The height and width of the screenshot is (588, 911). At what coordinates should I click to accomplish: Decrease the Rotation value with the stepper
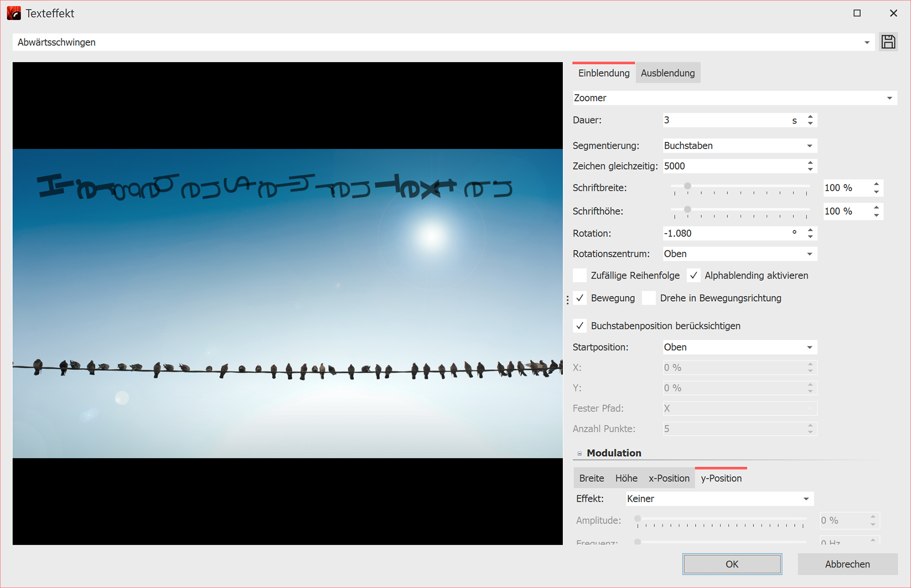(810, 236)
